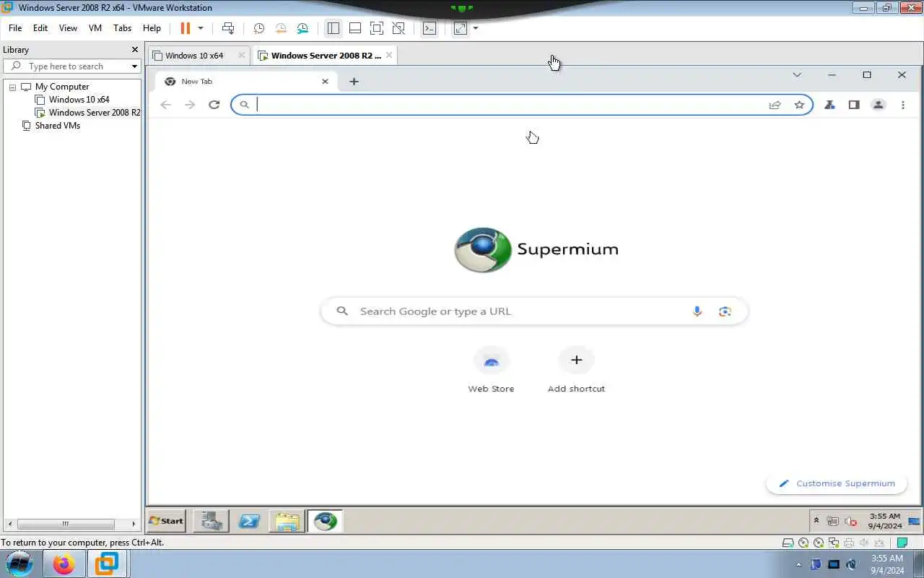Open the VM menu
The width and height of the screenshot is (924, 578).
95,28
